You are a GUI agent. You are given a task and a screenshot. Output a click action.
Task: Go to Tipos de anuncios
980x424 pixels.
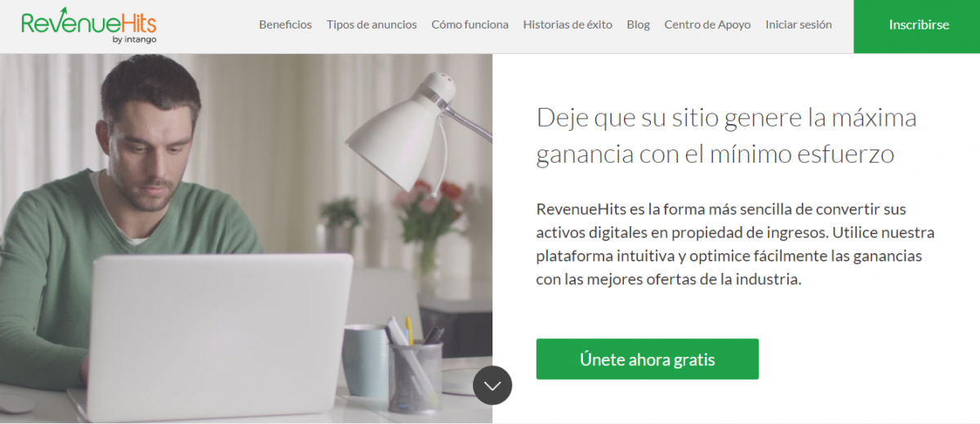coord(372,25)
